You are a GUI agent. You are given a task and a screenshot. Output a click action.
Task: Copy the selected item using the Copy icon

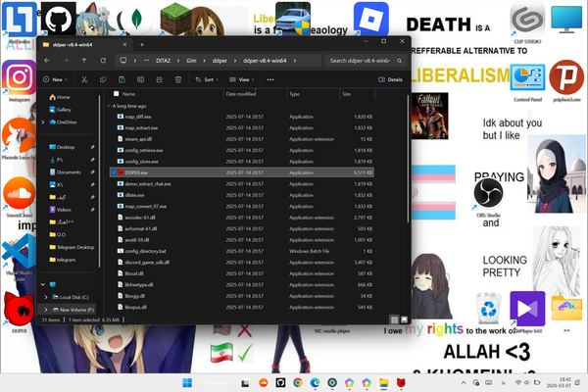point(103,79)
